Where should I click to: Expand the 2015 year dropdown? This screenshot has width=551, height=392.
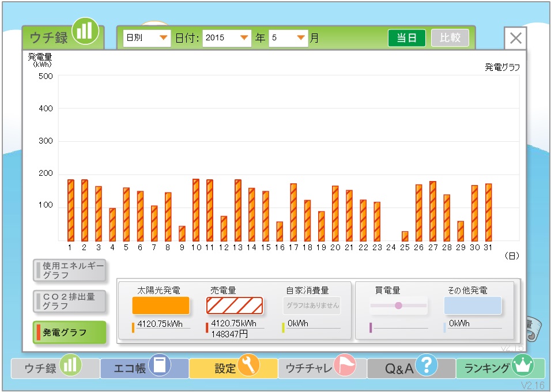pyautogui.click(x=227, y=38)
